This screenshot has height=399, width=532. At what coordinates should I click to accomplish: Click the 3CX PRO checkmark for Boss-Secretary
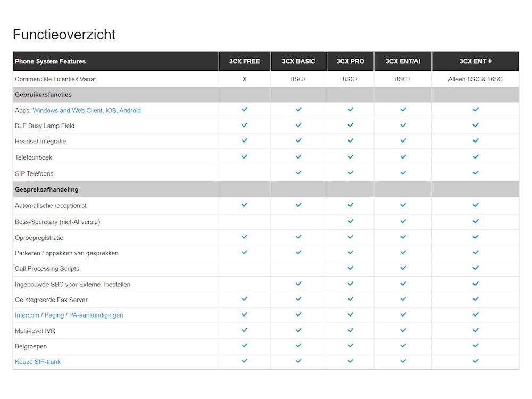click(x=351, y=221)
